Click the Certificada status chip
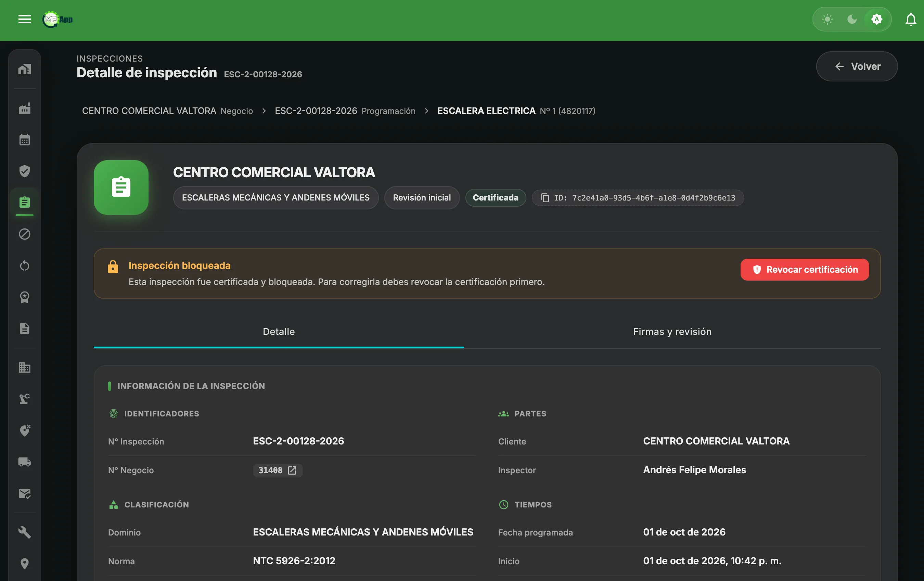The width and height of the screenshot is (924, 581). click(x=496, y=198)
